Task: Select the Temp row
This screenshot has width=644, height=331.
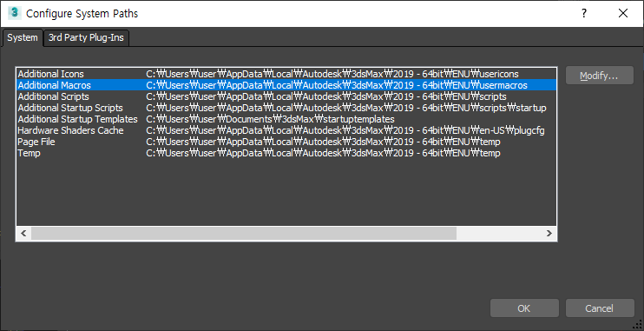Action: point(286,153)
